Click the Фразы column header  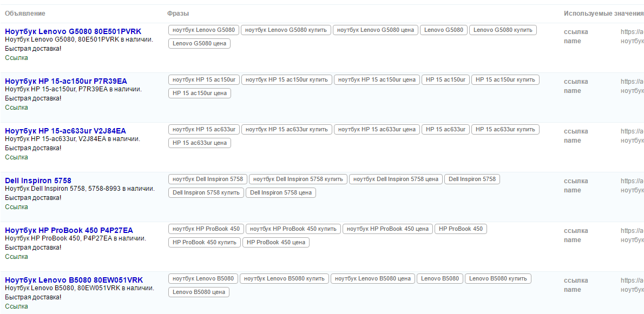click(x=178, y=14)
